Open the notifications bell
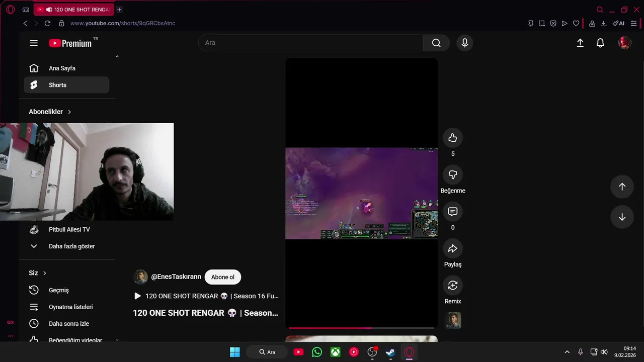644x362 pixels. coord(600,43)
